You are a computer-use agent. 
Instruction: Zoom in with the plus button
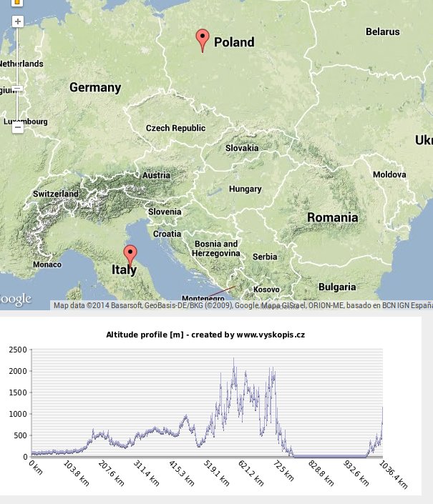(18, 22)
